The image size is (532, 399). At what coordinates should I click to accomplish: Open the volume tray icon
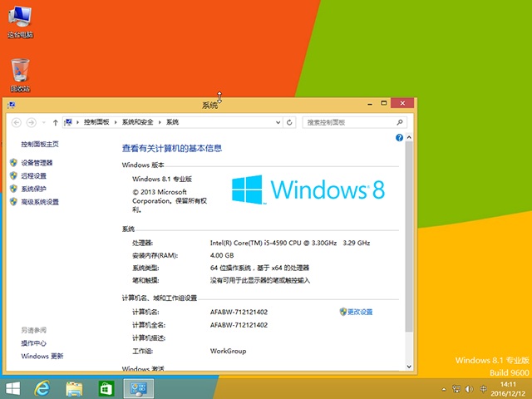470,389
